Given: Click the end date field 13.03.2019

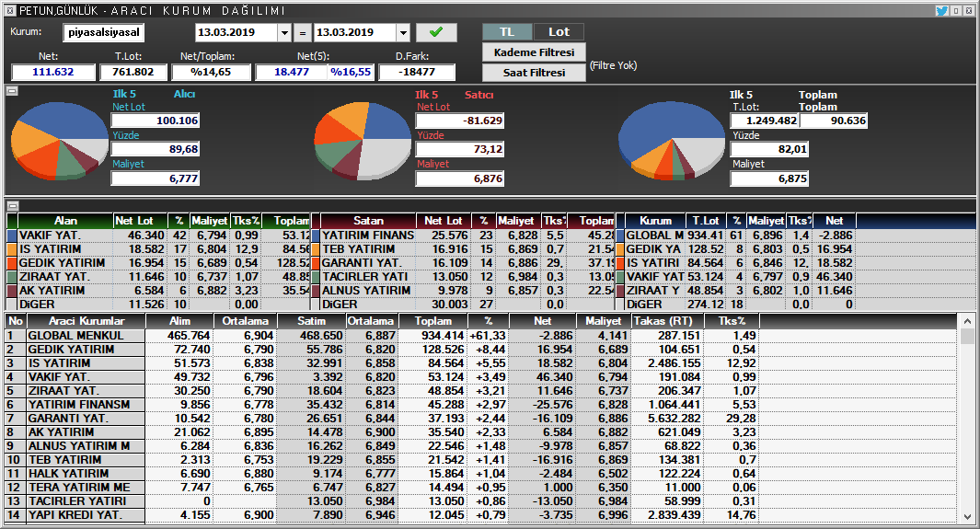Looking at the screenshot, I should click(x=355, y=32).
